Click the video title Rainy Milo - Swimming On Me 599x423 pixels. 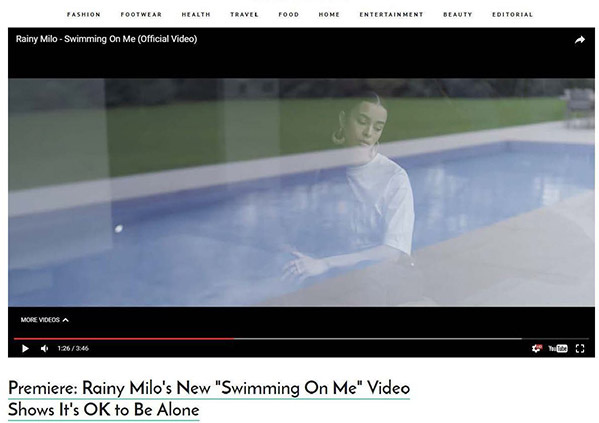(x=107, y=39)
